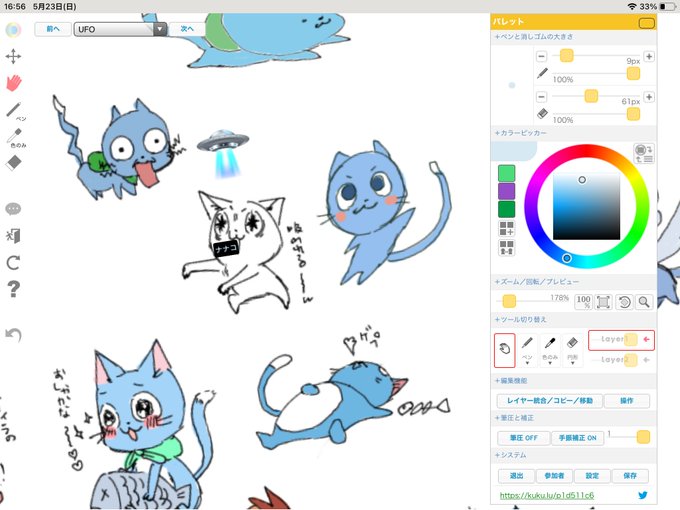Increase pen size with plus button
The width and height of the screenshot is (680, 510).
pyautogui.click(x=649, y=56)
